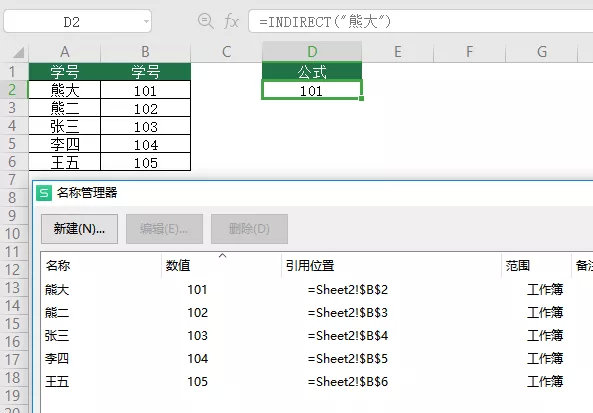Click the WPS spreadsheet icon in the Name Manager title bar
The width and height of the screenshot is (593, 413).
click(x=44, y=193)
